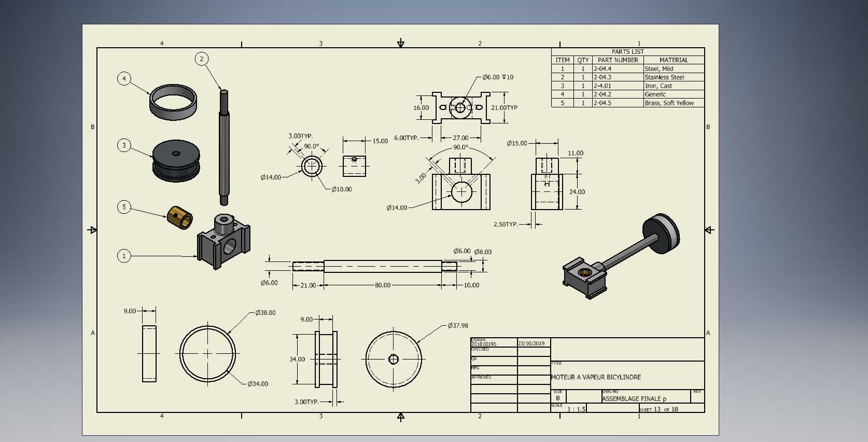Select the Stainless Steel material cell
868x442 pixels.
coord(674,77)
